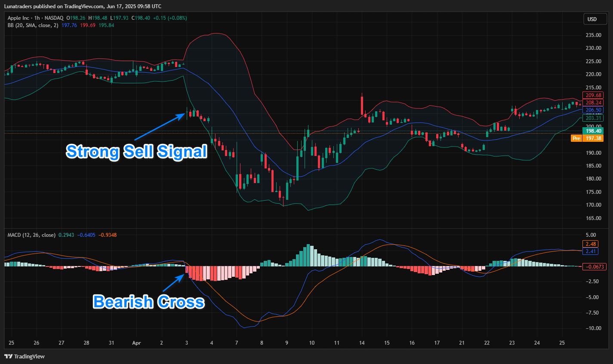The width and height of the screenshot is (613, 364).
Task: Click 235.00 on the price axis
Action: 593,35
